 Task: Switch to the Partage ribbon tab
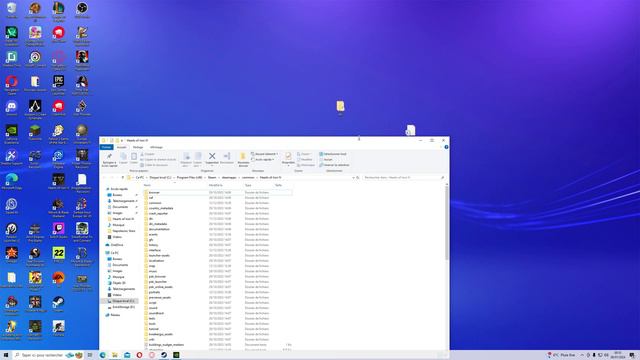(x=138, y=147)
